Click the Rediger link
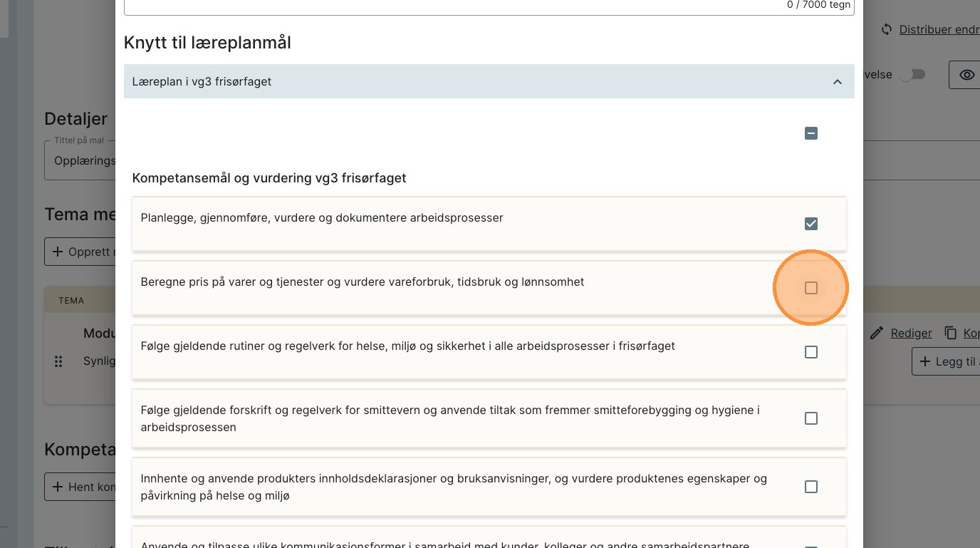Viewport: 980px width, 548px height. pos(911,333)
